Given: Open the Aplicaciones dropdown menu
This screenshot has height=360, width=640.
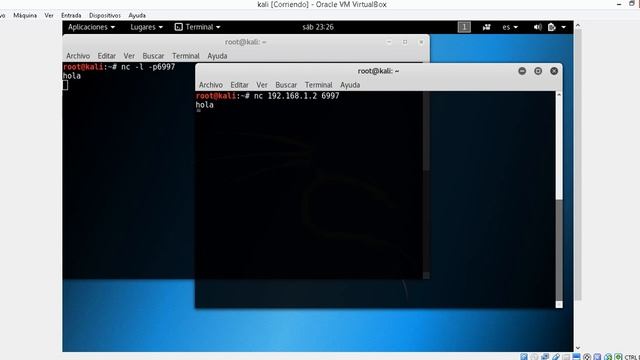Looking at the screenshot, I should point(91,27).
